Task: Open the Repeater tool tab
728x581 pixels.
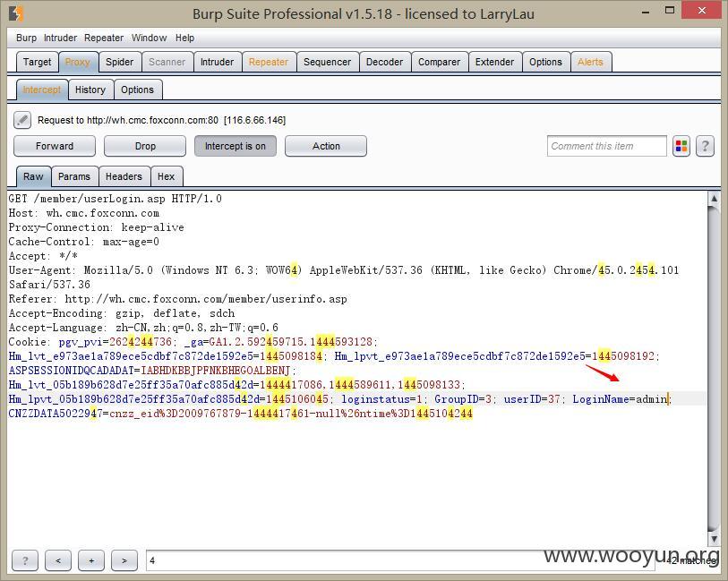Action: click(x=269, y=62)
